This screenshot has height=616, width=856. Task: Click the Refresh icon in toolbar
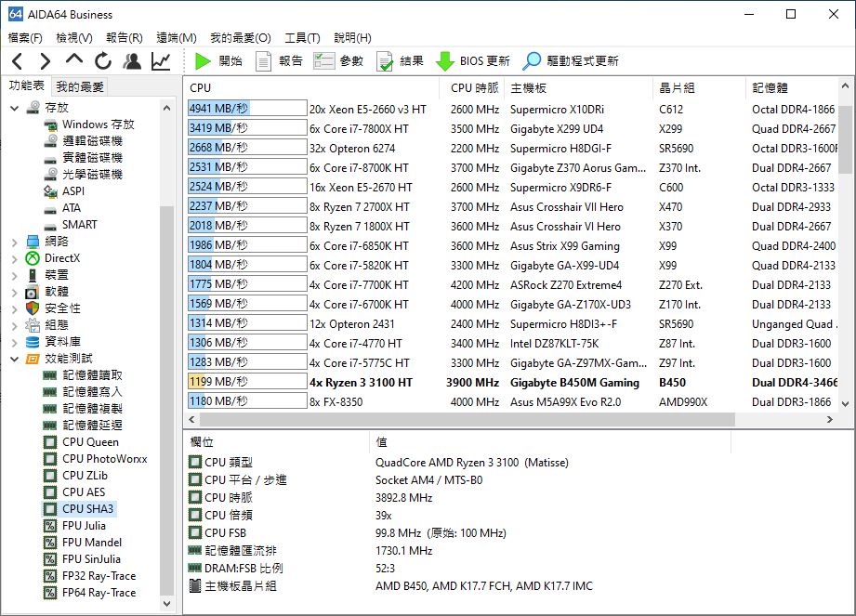tap(103, 61)
